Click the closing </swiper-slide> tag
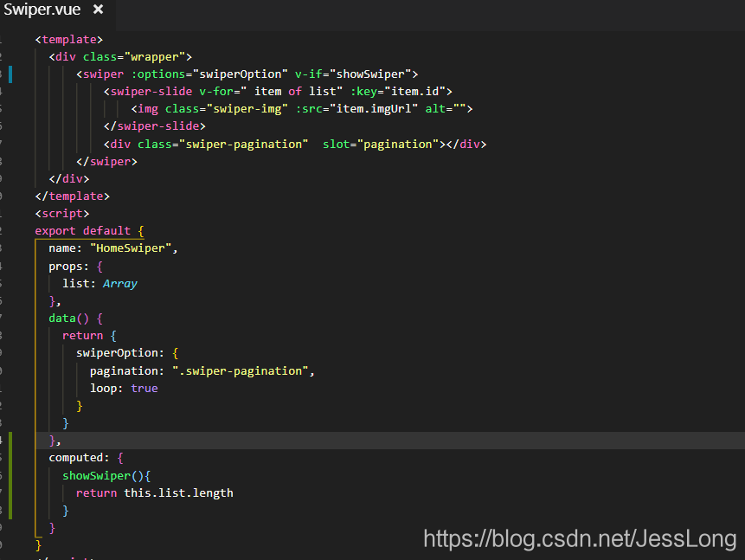 [x=154, y=126]
